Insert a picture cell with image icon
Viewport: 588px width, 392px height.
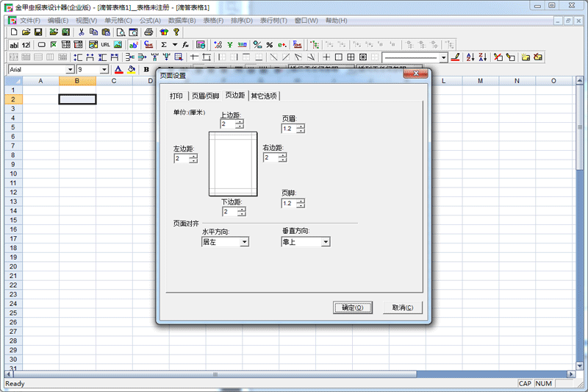118,45
